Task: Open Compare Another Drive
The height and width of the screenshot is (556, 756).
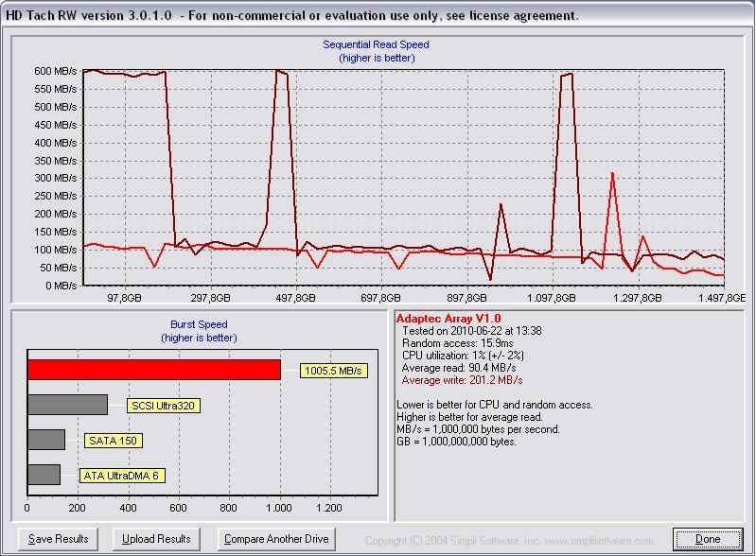Action: (x=276, y=539)
